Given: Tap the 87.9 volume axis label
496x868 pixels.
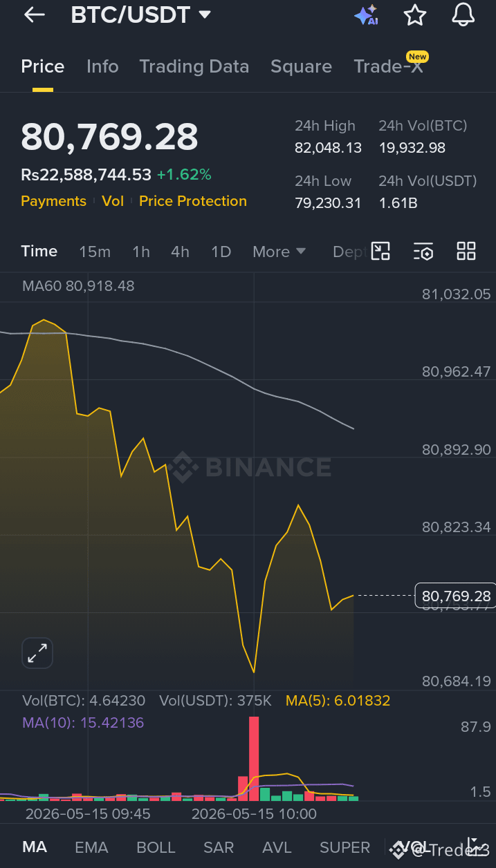Looking at the screenshot, I should tap(477, 726).
